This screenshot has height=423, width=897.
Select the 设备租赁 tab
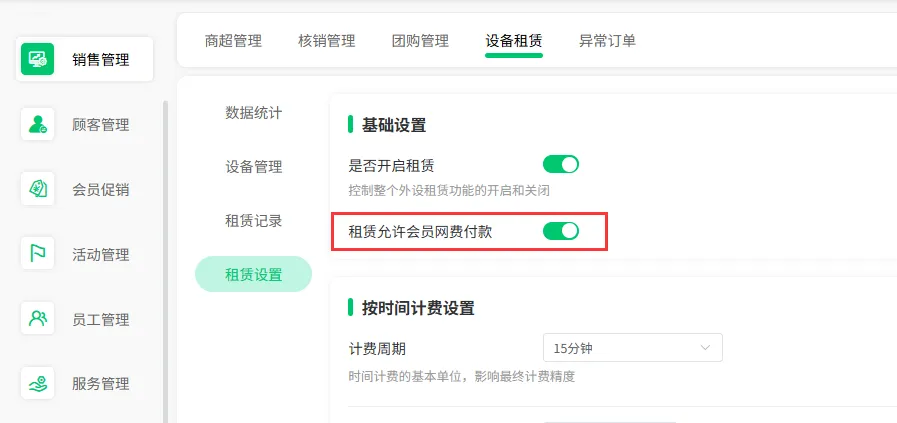pyautogui.click(x=514, y=41)
